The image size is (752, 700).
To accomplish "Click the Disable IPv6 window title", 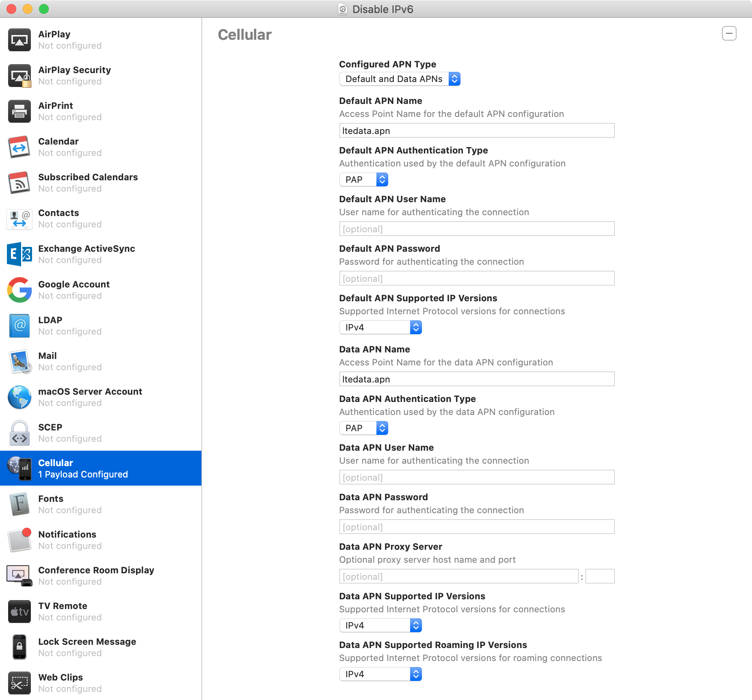I will click(x=382, y=9).
